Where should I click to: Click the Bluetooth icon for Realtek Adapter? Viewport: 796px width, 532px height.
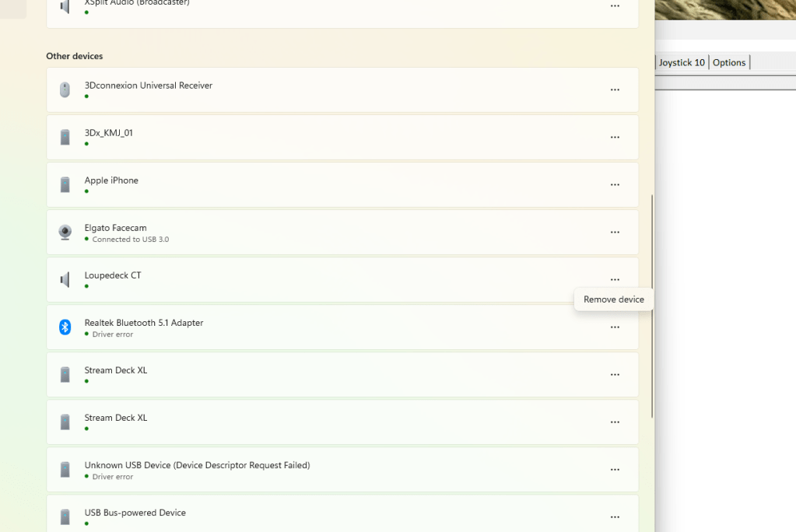65,327
